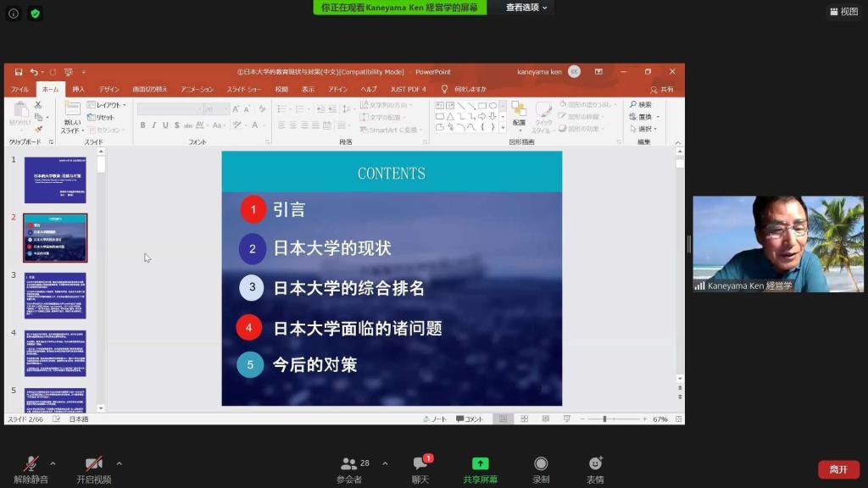Open the 聊天 chat panel
This screenshot has height=488, width=868.
click(420, 464)
